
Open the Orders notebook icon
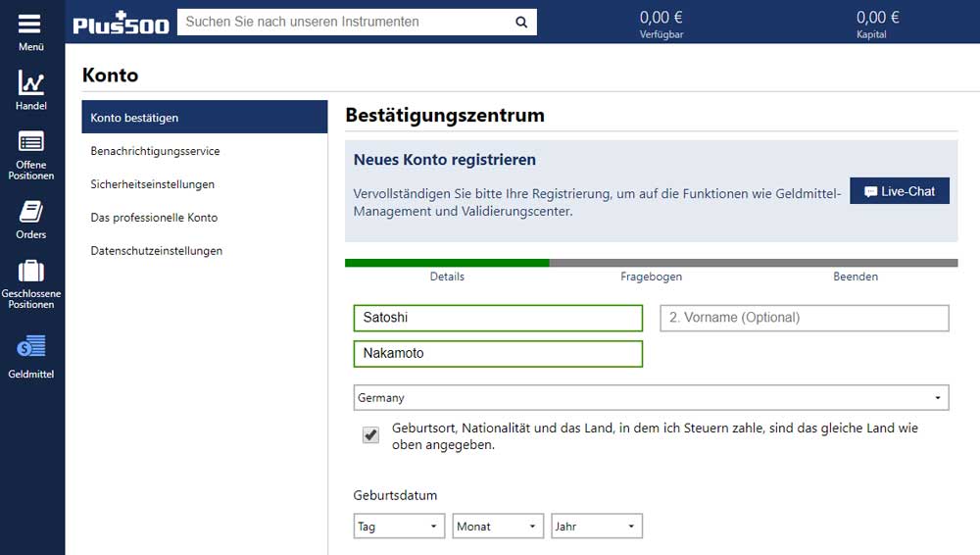[x=30, y=212]
